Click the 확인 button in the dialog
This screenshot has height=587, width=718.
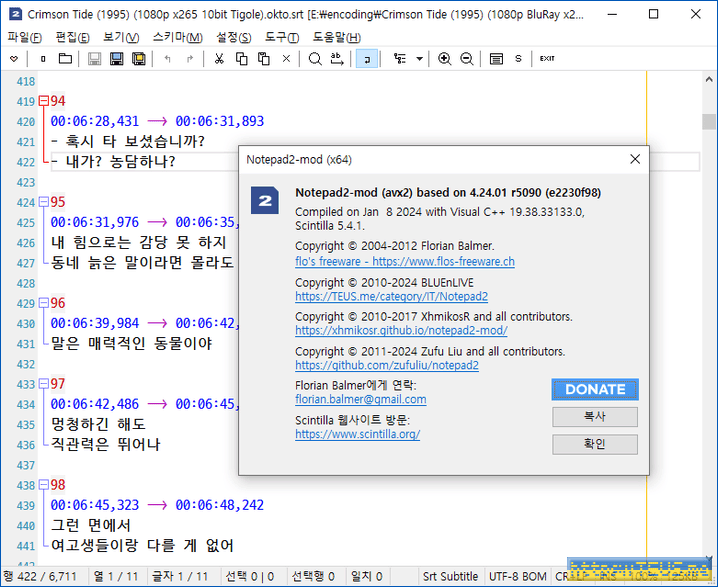coord(594,444)
